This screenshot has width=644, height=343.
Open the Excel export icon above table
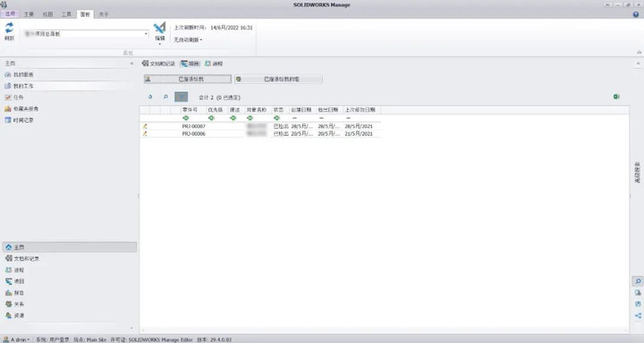(x=616, y=96)
